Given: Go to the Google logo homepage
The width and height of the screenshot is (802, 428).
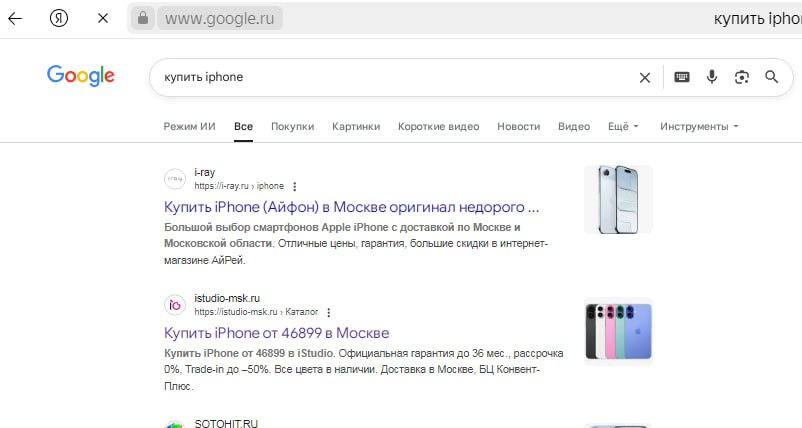Looking at the screenshot, I should point(81,76).
